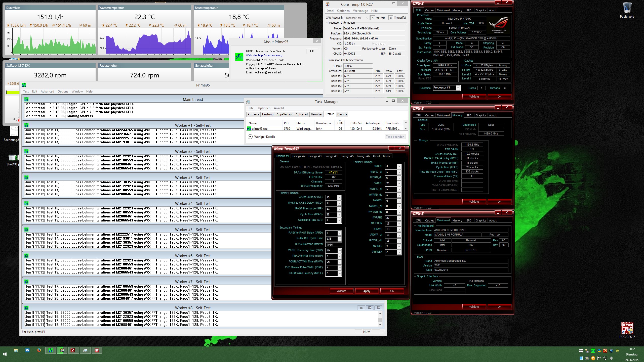Switch to CPU-Z via red Z taskbar icon
The height and width of the screenshot is (362, 644).
(73, 350)
